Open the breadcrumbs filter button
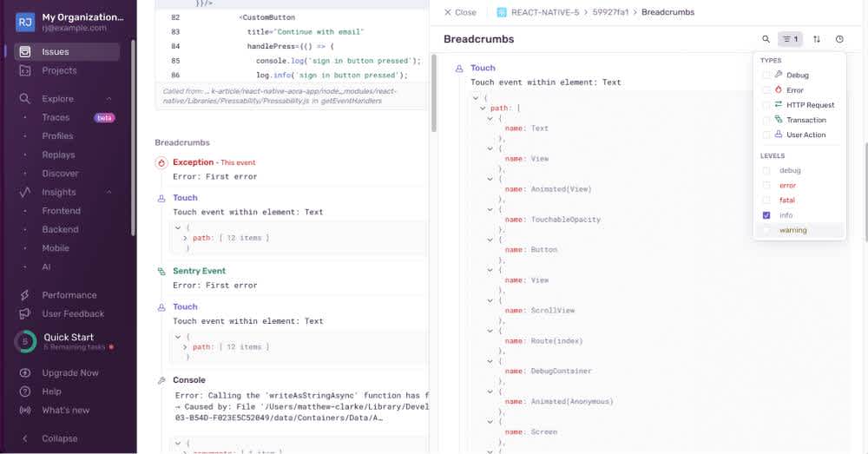This screenshot has height=454, width=868. [x=790, y=39]
